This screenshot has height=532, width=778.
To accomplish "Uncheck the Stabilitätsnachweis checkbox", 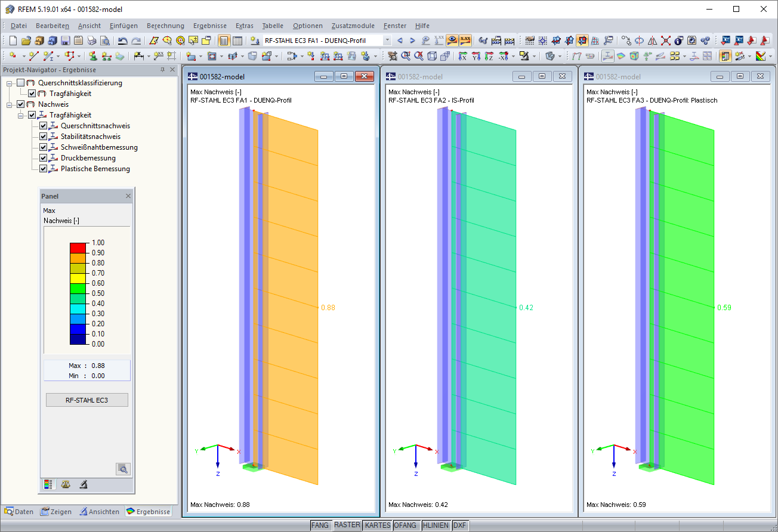I will pos(43,137).
